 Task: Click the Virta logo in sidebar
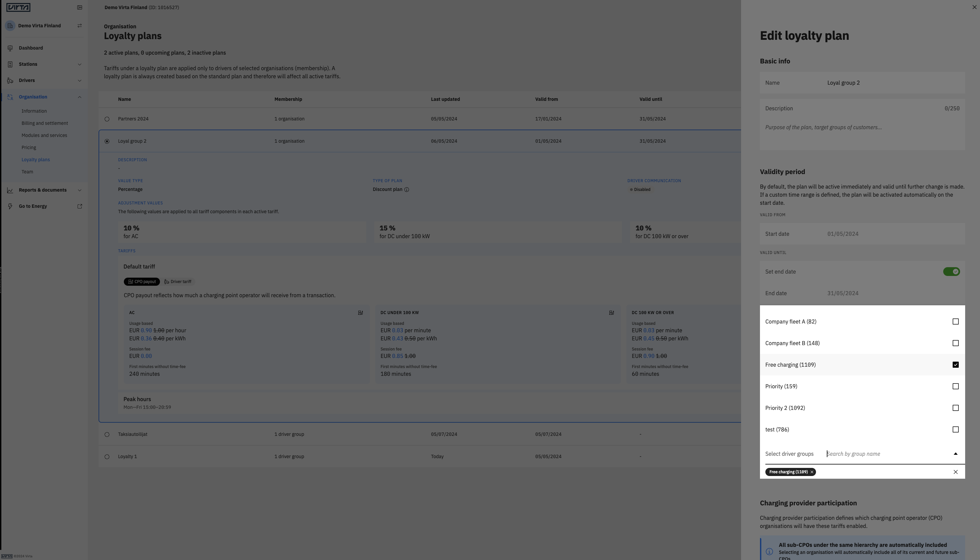(x=18, y=7)
